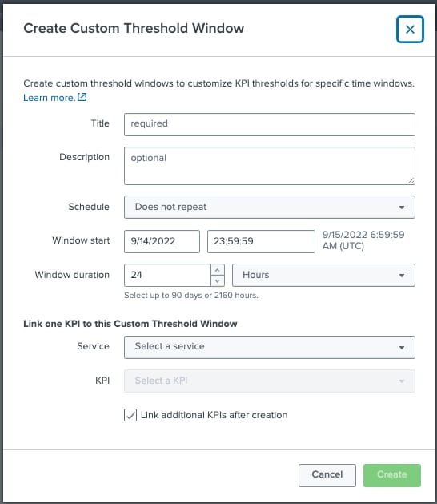This screenshot has height=504, width=437.
Task: Open the Select a service dropdown
Action: coord(270,347)
